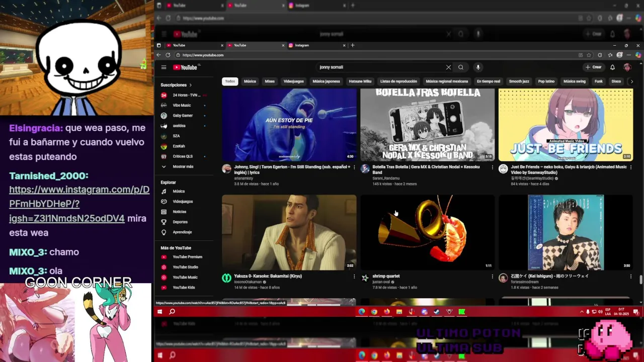Open the YouTube notifications bell
Screen dimensions: 644x362
pos(612,67)
